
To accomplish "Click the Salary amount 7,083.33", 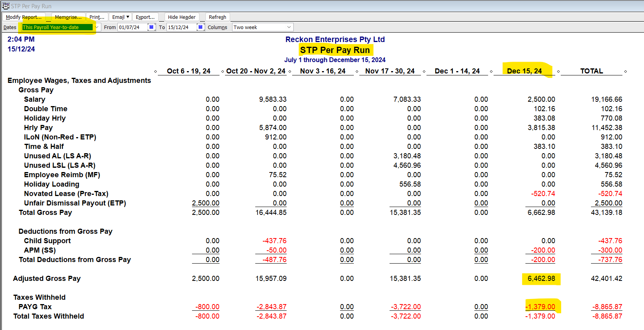I will [407, 99].
